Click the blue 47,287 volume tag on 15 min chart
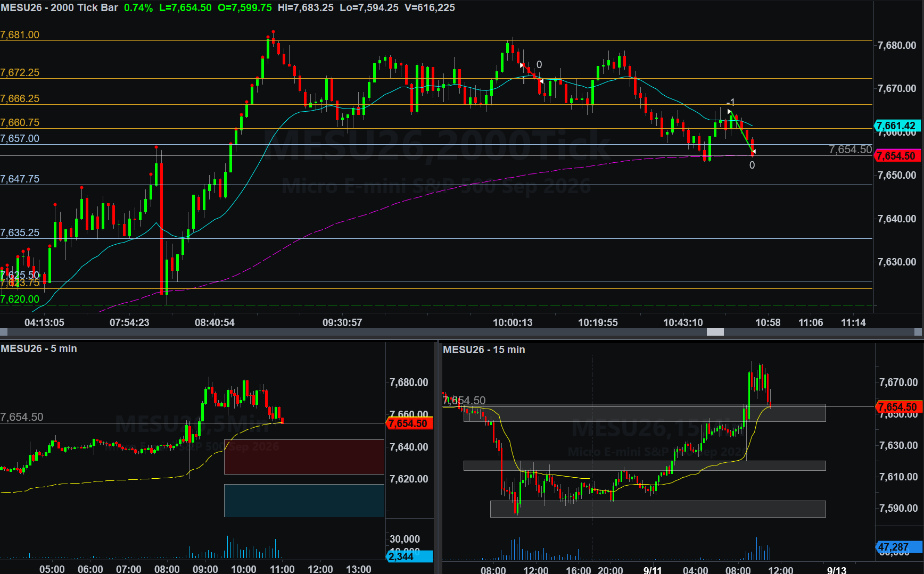924x574 pixels. 898,547
